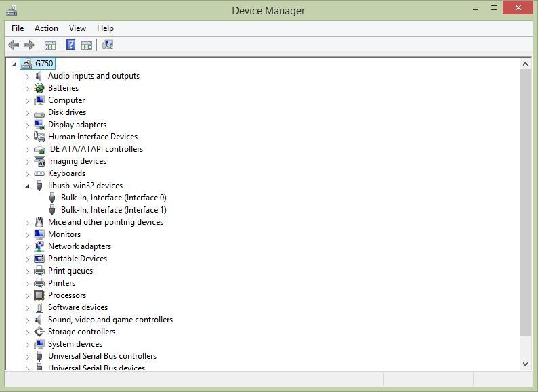Screen dimensions: 538x392
Task: Click the vertical scrollbar thumb
Action: (x=525, y=202)
